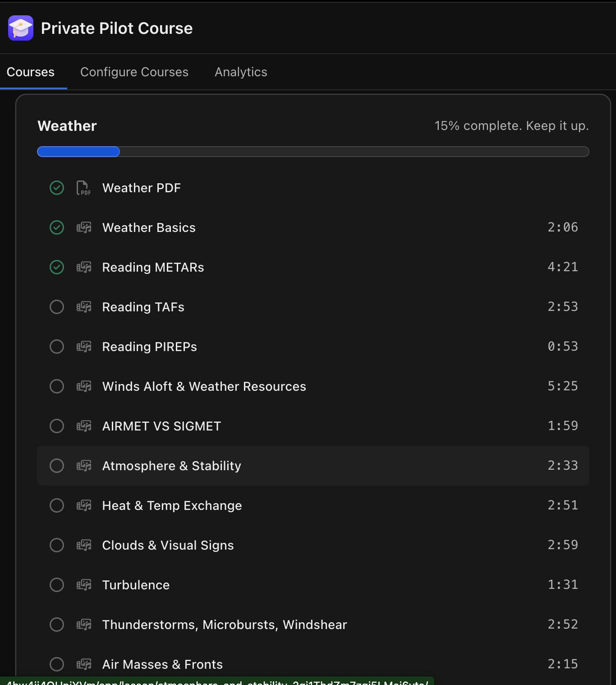Select the Courses tab

click(31, 72)
